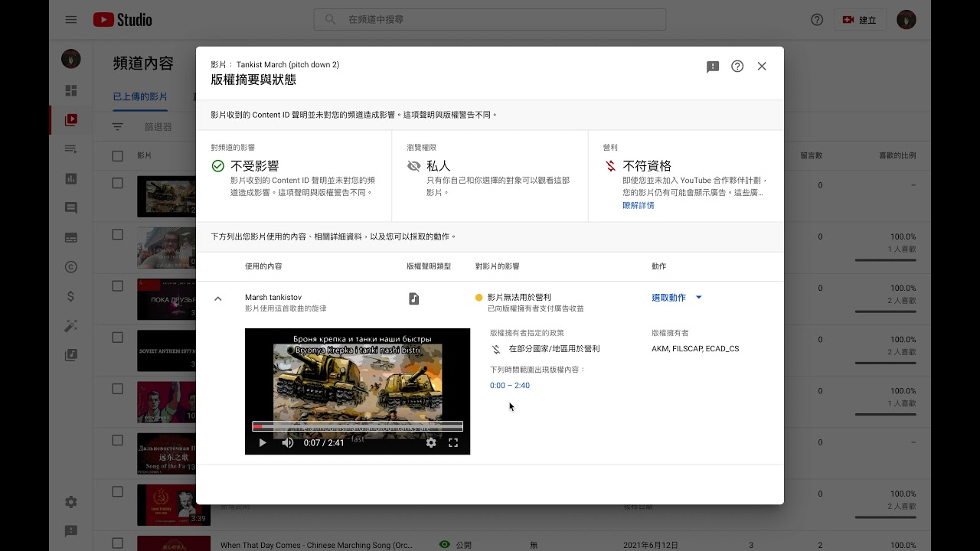
Task: Open the Playlists icon in the sidebar
Action: point(71,148)
